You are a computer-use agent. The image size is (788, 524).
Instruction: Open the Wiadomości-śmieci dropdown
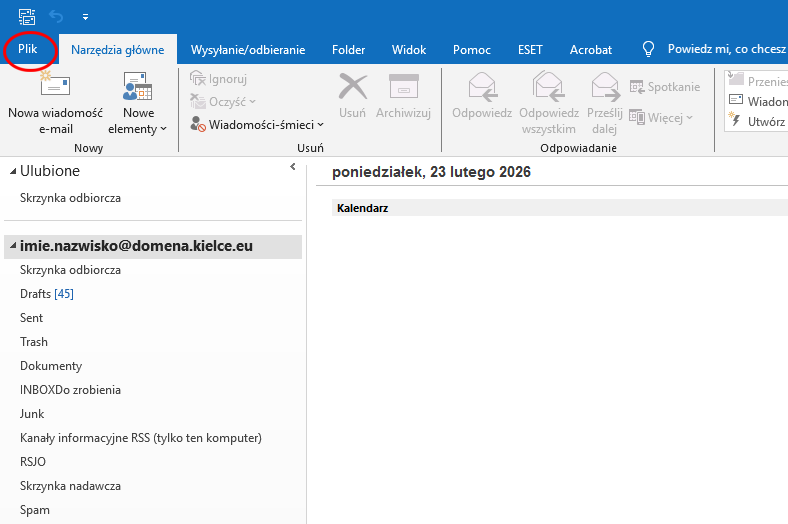[257, 124]
